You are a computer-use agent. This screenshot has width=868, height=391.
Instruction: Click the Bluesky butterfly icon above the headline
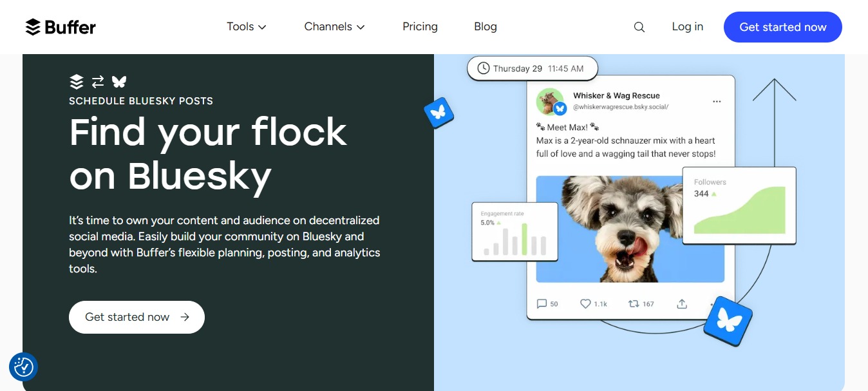[118, 82]
